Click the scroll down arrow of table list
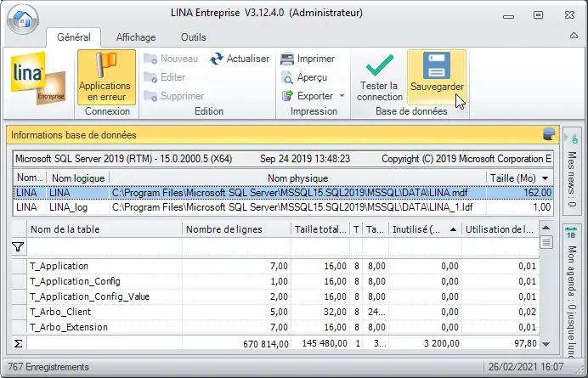 coord(546,344)
